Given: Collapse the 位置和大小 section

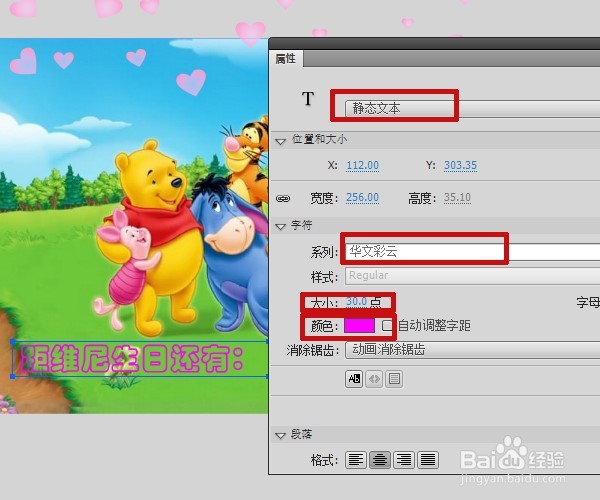Looking at the screenshot, I should pos(280,142).
